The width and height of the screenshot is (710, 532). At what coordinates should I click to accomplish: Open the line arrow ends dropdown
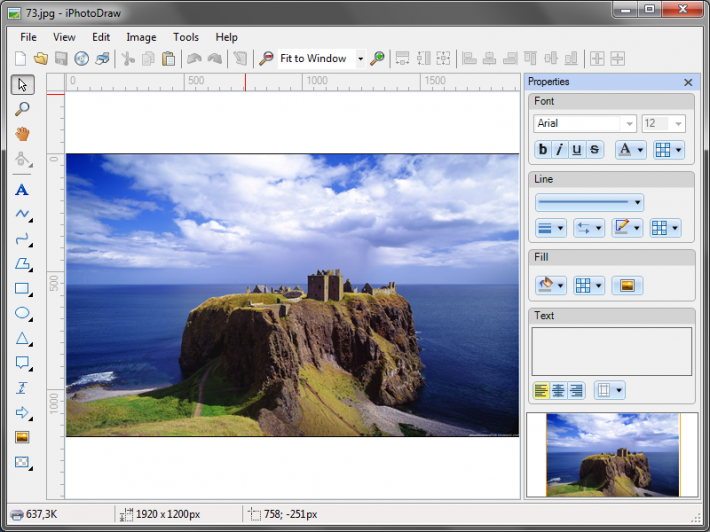tap(589, 228)
